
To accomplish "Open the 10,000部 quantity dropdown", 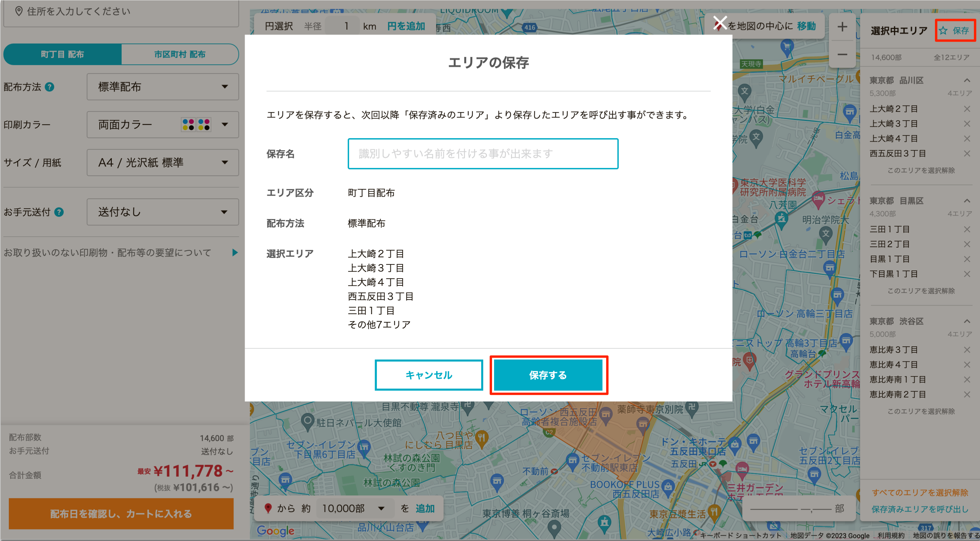I will (x=353, y=508).
